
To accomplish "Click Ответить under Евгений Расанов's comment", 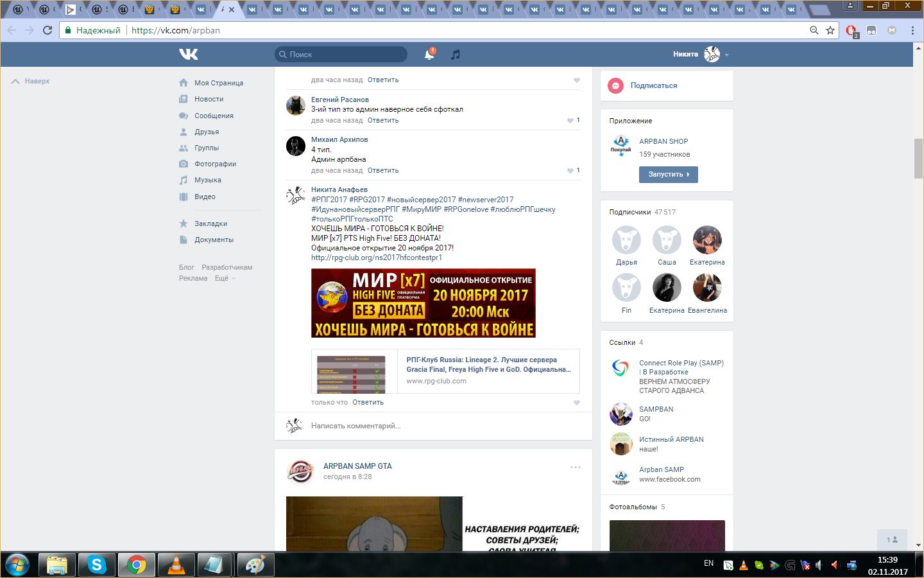I will [383, 121].
